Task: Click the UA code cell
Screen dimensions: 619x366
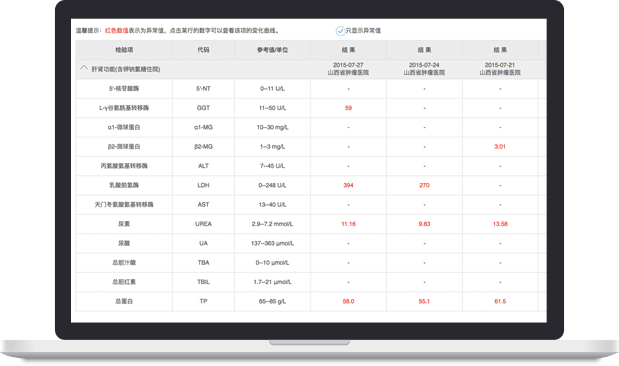Action: click(203, 243)
